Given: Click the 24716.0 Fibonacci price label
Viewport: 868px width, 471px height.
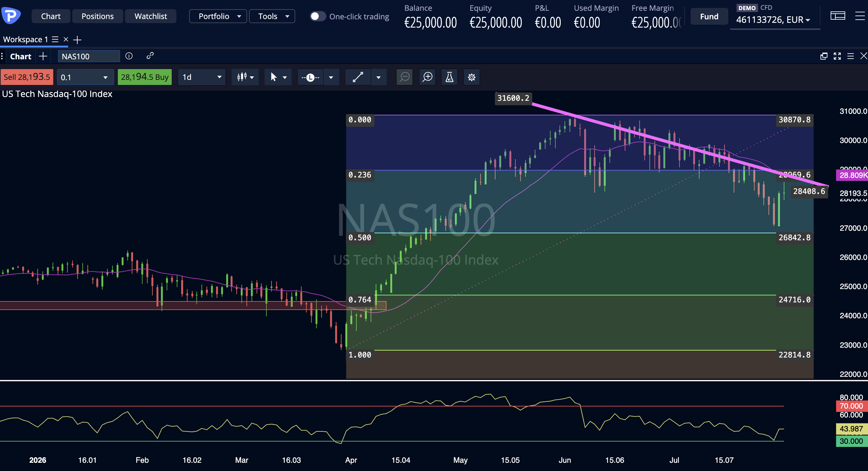Looking at the screenshot, I should click(x=795, y=300).
